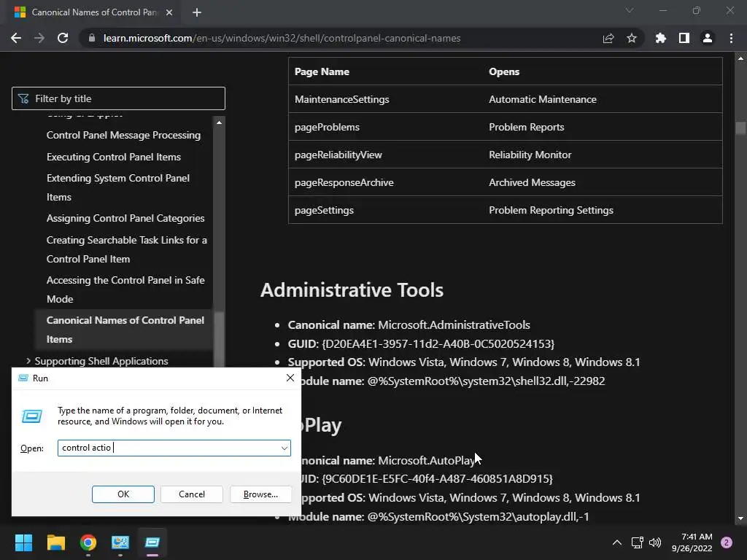Close the Canonical Names tab
Image resolution: width=747 pixels, height=560 pixels.
coord(169,12)
